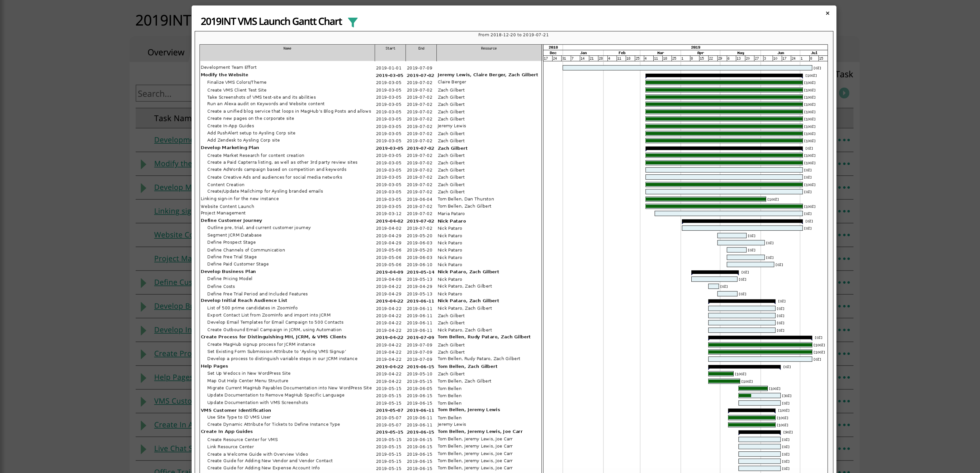Viewport: 980px width, 473px height.
Task: Select 'Segment JCRM Database' row name
Action: point(234,235)
